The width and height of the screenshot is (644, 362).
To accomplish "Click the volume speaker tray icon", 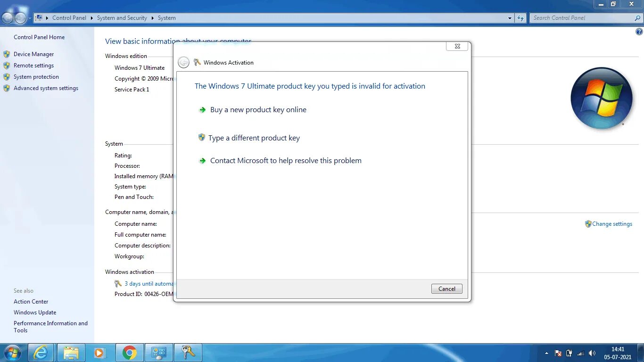I will click(592, 353).
